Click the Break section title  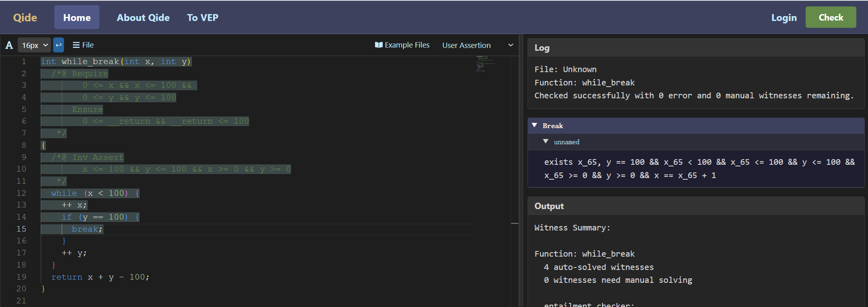[553, 126]
